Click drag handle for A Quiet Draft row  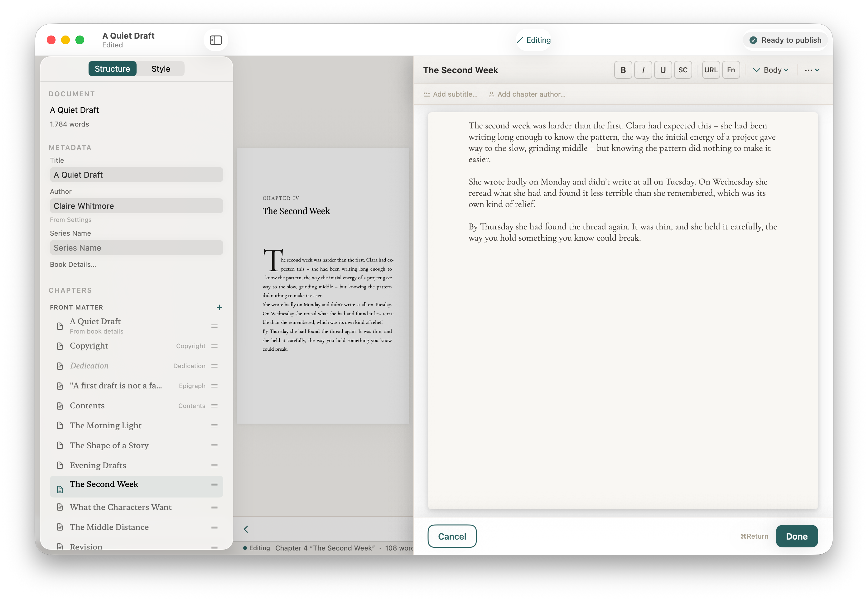[x=215, y=326]
